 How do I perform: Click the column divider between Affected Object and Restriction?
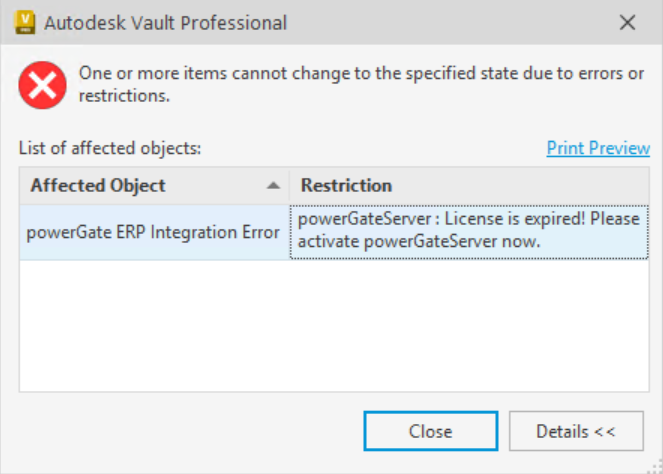(x=290, y=186)
